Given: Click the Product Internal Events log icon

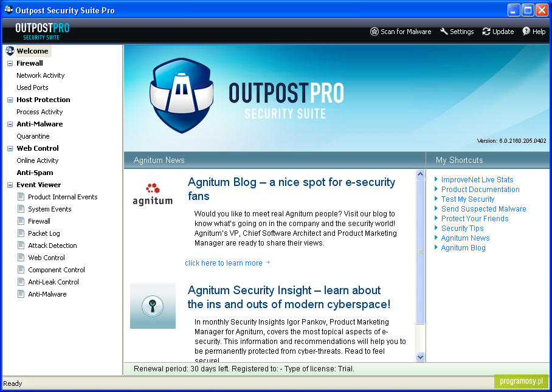Looking at the screenshot, I should pyautogui.click(x=21, y=197).
